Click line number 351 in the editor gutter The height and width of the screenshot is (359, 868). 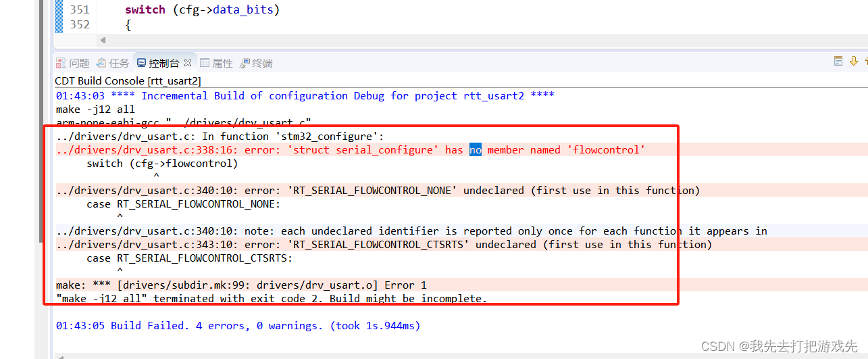tap(80, 9)
